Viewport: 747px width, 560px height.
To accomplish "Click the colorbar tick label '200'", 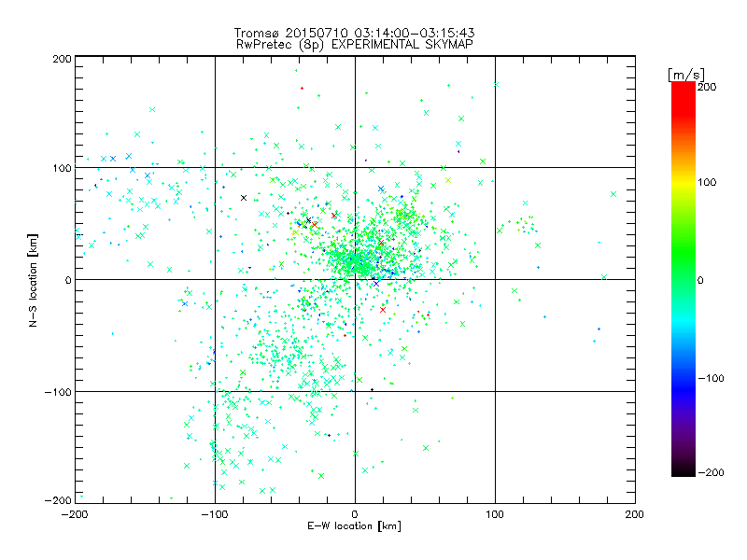I will [707, 87].
